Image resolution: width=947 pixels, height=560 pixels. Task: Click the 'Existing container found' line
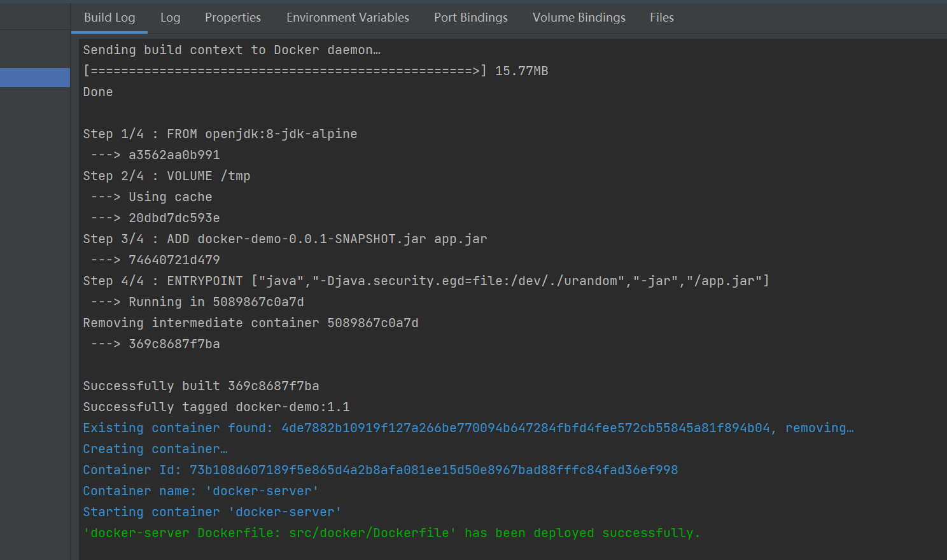point(468,428)
